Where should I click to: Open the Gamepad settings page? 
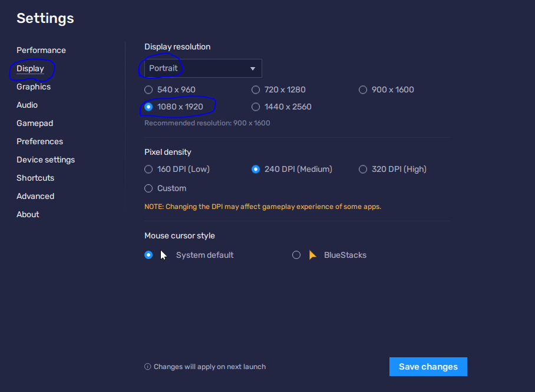point(35,124)
